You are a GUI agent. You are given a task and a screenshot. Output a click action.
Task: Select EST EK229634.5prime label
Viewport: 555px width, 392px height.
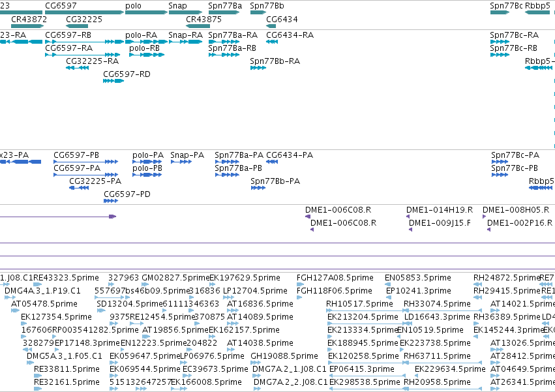(450, 369)
